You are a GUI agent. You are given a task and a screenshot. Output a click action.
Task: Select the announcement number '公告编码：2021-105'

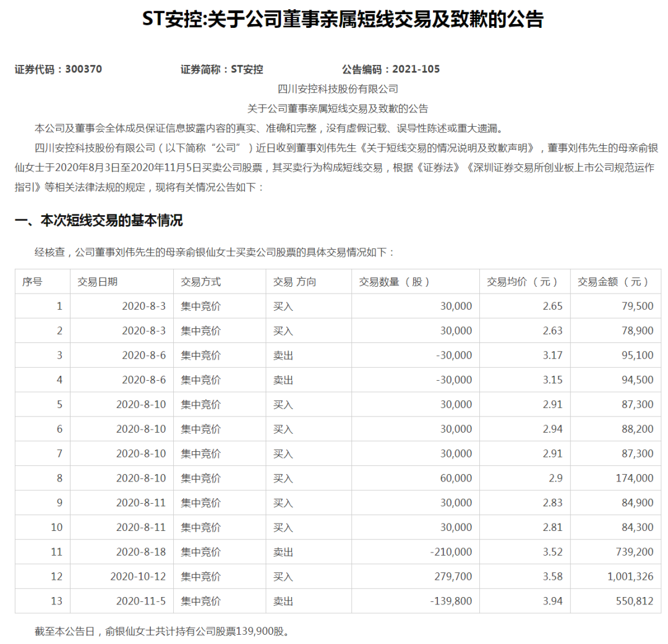coord(391,69)
